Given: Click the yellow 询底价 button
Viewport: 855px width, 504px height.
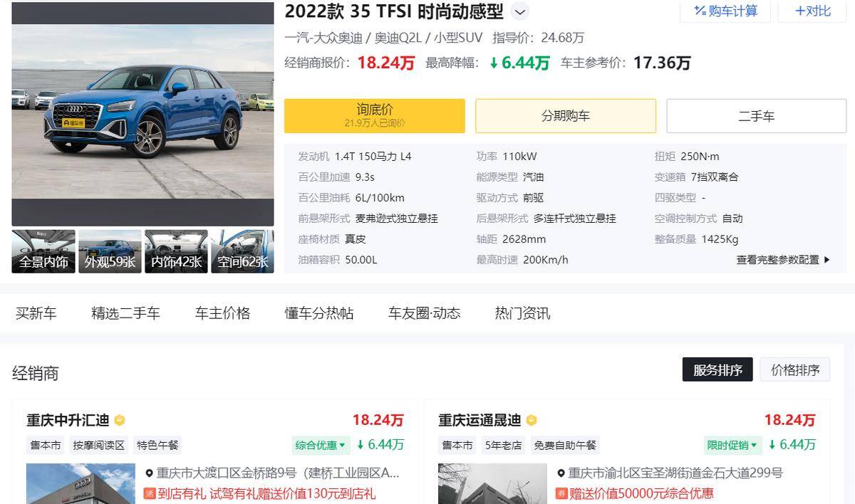Looking at the screenshot, I should click(374, 115).
